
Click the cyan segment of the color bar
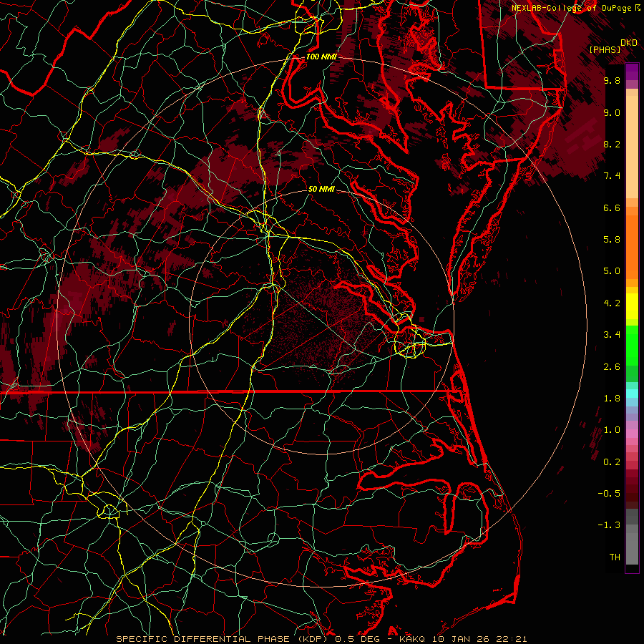click(x=632, y=393)
